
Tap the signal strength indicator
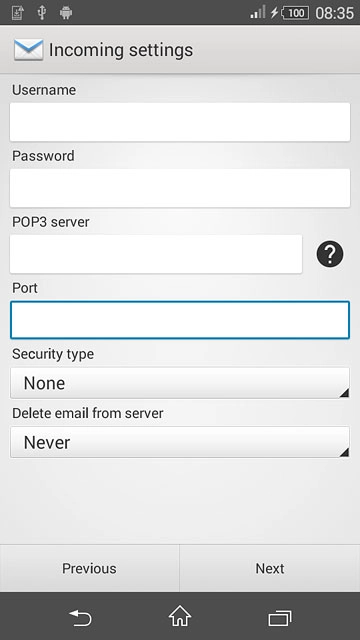[x=258, y=12]
